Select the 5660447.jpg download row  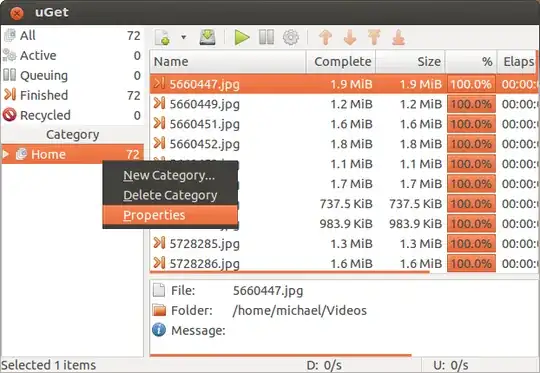click(343, 84)
